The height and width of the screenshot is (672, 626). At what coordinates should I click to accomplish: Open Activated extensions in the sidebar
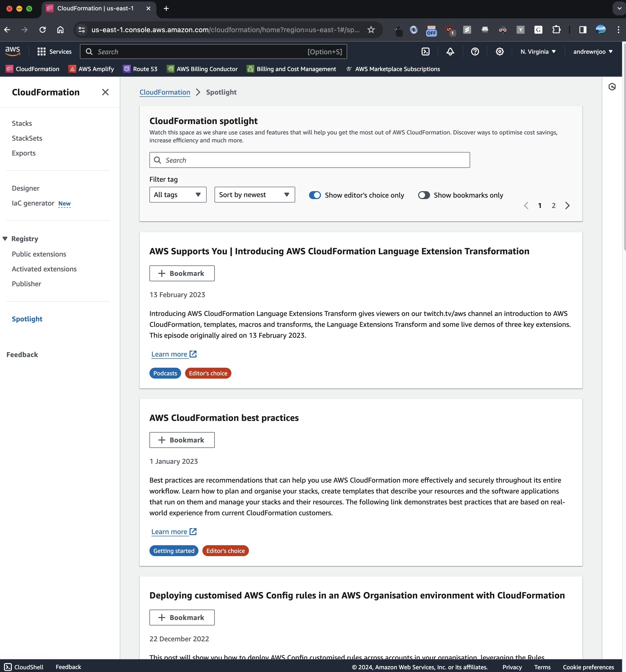[x=44, y=269]
